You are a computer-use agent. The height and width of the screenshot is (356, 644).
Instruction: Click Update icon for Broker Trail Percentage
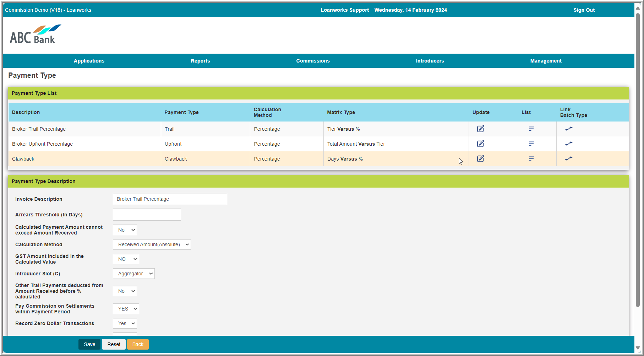click(480, 129)
